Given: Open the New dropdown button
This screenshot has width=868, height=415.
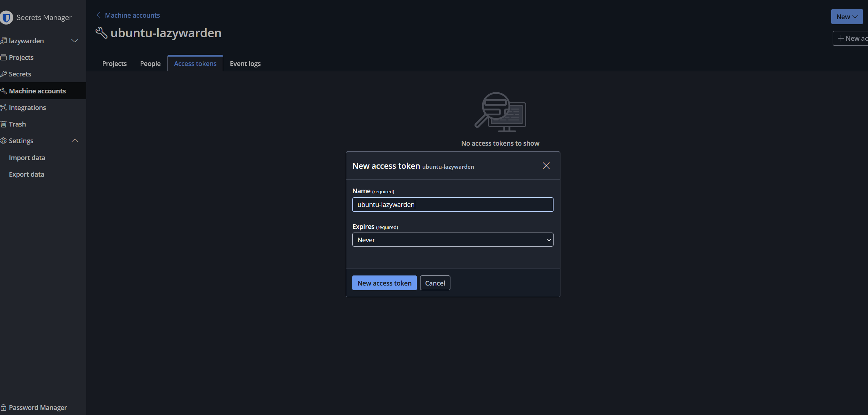Looking at the screenshot, I should (847, 17).
